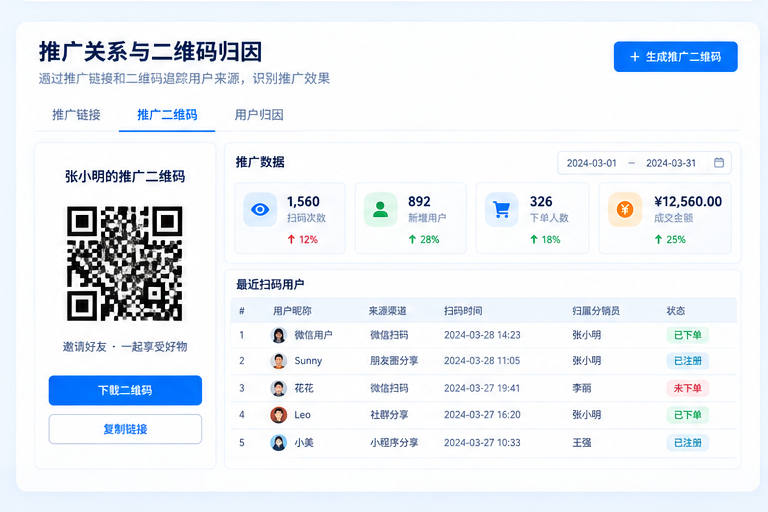Click the nickname Leo
This screenshot has height=512, width=768.
point(302,415)
